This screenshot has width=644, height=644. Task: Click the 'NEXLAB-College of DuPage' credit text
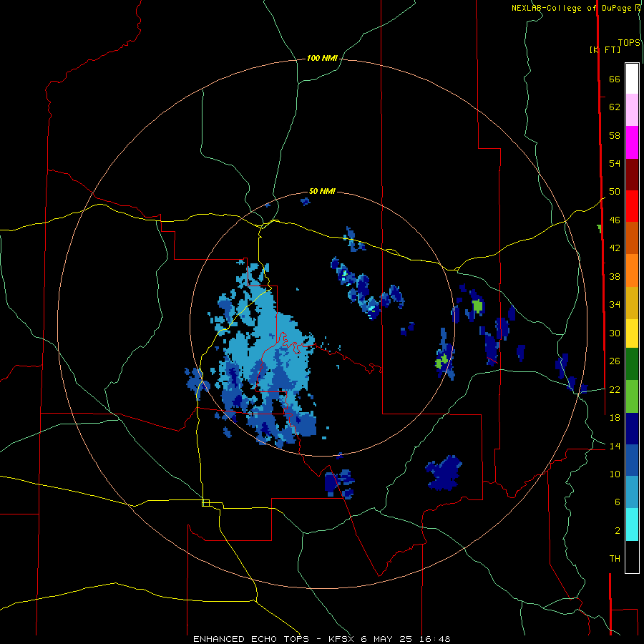pos(571,8)
